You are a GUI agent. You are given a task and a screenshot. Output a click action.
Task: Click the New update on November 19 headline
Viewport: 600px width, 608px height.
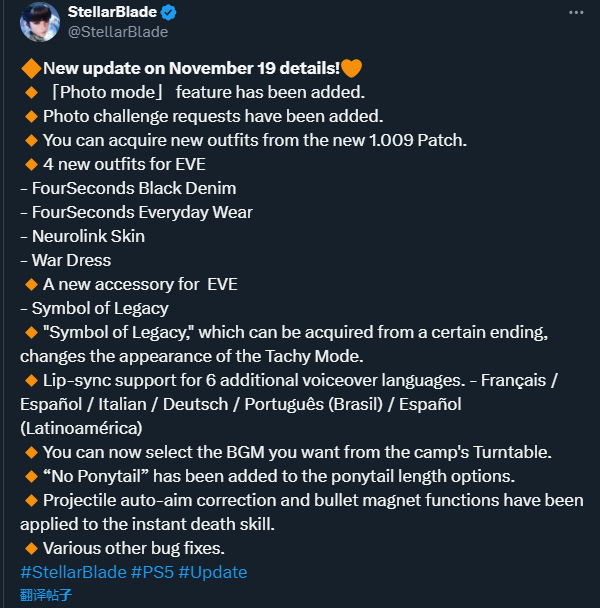point(192,68)
